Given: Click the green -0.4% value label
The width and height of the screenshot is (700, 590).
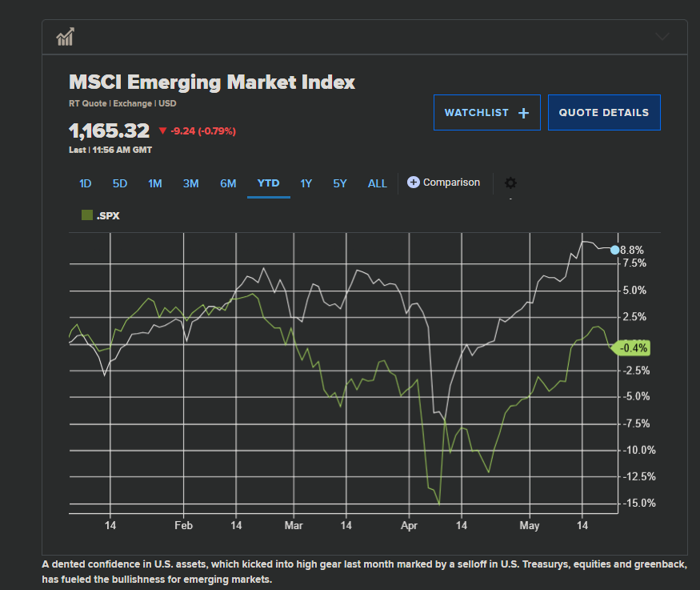Looking at the screenshot, I should [x=632, y=348].
